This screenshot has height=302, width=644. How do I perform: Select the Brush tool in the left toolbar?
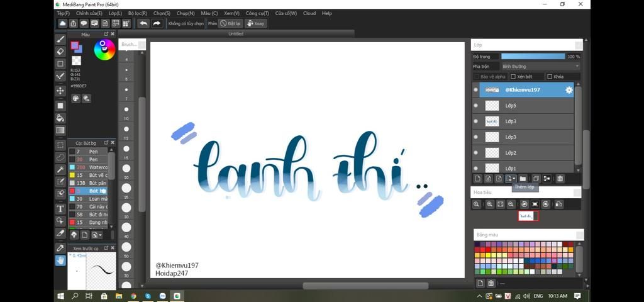click(60, 39)
